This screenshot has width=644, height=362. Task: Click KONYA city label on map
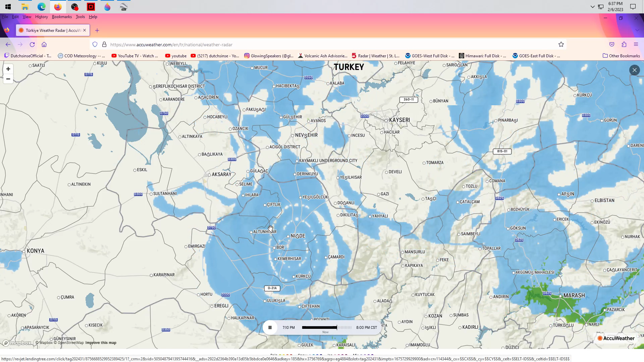point(36,251)
